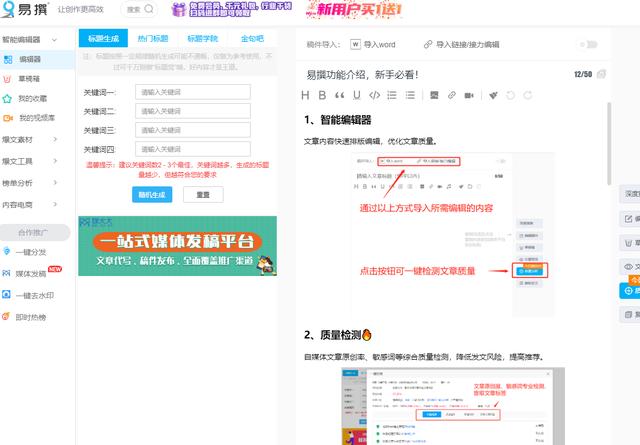Viewport: 640px width, 445px height.
Task: Open 我的收藏 star icon in sidebar
Action: pos(7,99)
